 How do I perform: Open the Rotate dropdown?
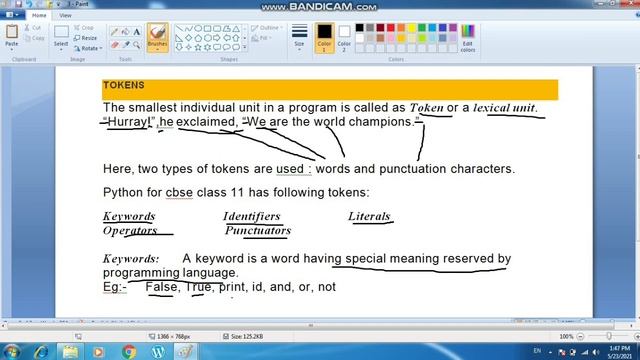pos(88,48)
